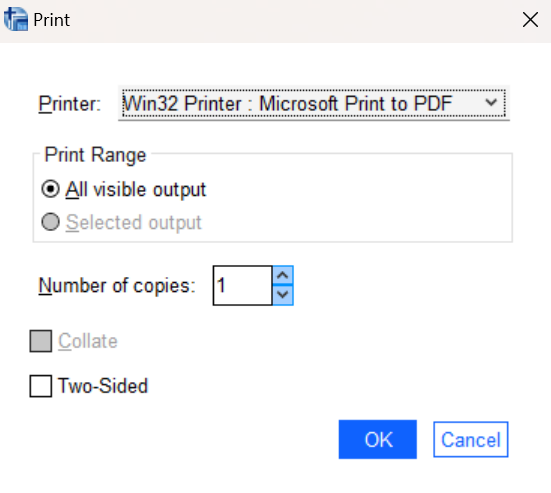Click the greyed Collate label text
The width and height of the screenshot is (551, 493).
pyautogui.click(x=88, y=341)
